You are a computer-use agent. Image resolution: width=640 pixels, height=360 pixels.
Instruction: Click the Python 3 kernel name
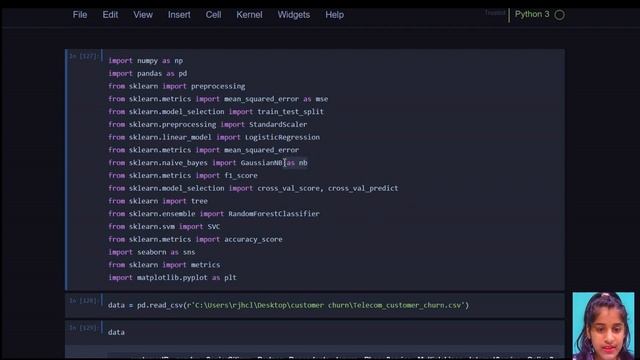pos(532,14)
